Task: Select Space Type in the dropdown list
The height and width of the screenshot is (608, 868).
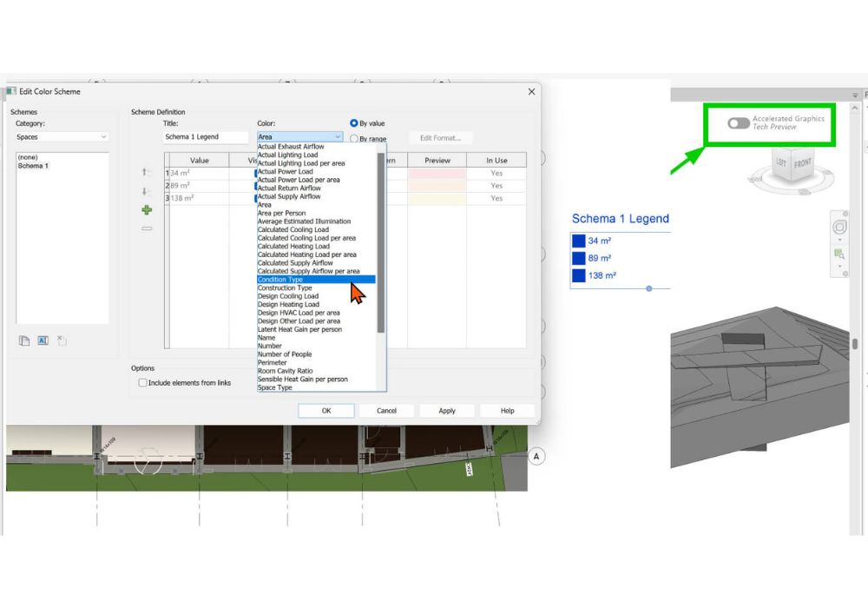Action: coord(275,387)
